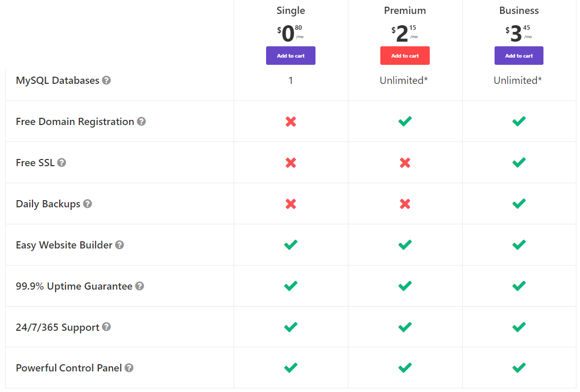Open 24/7/365 Support help icon
This screenshot has width=580, height=392.
(106, 327)
